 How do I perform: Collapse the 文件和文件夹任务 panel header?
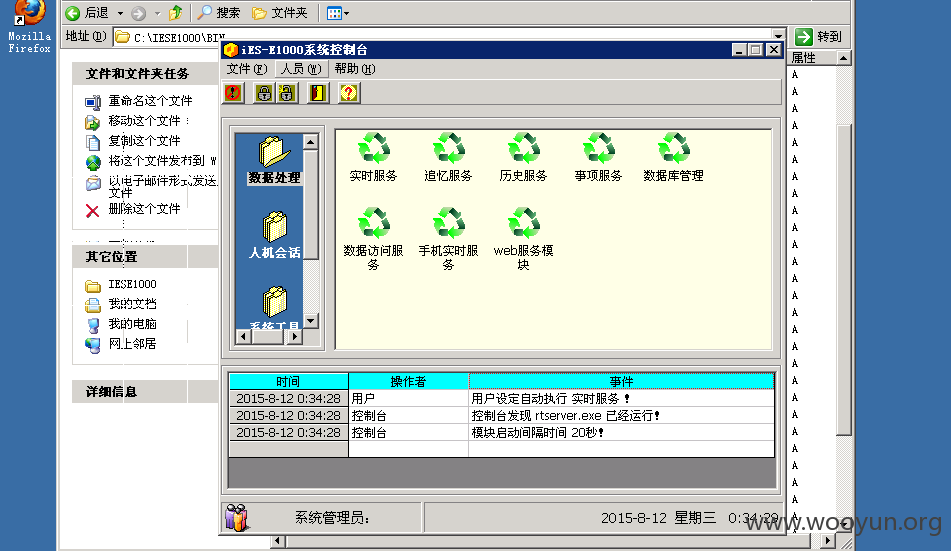click(x=145, y=73)
